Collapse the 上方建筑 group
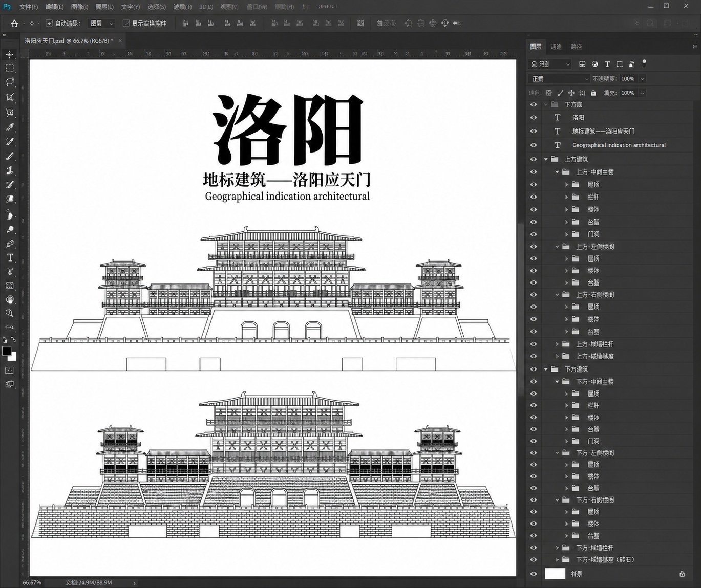Image resolution: width=701 pixels, height=588 pixels. (546, 159)
